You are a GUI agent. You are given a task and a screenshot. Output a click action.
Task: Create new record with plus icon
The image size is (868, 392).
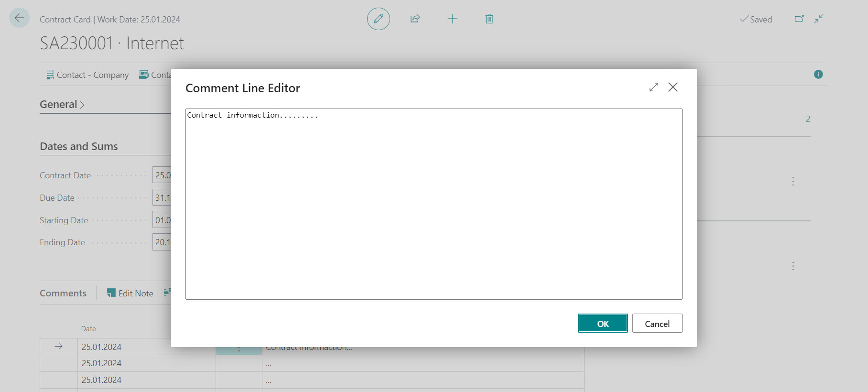(452, 19)
